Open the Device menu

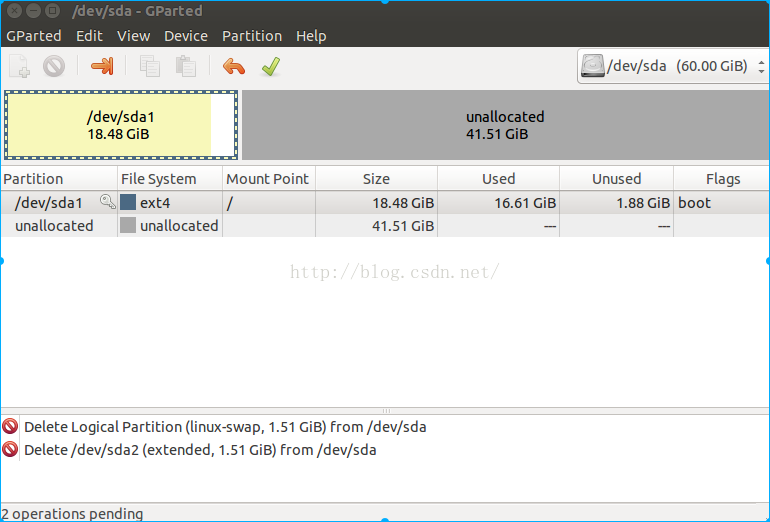pyautogui.click(x=186, y=36)
